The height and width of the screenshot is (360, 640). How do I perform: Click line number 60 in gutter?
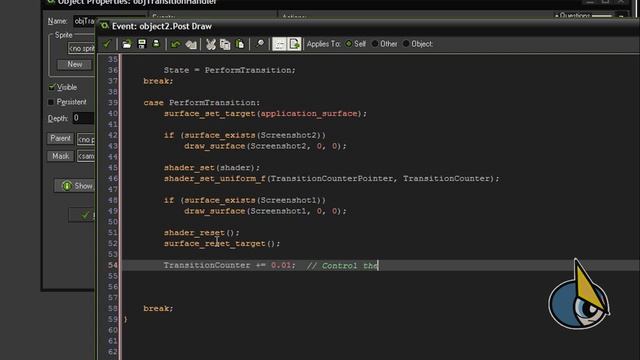[113, 330]
